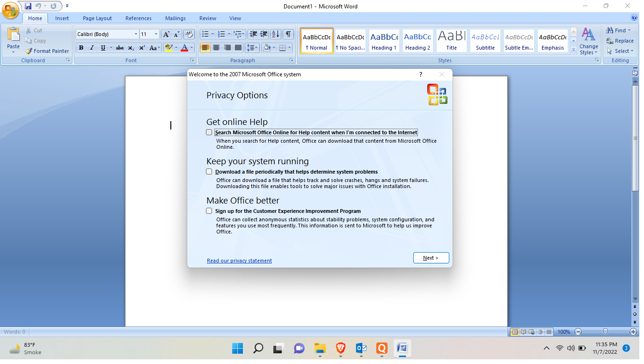Check Download a file periodically option
The width and height of the screenshot is (644, 364).
pyautogui.click(x=209, y=172)
